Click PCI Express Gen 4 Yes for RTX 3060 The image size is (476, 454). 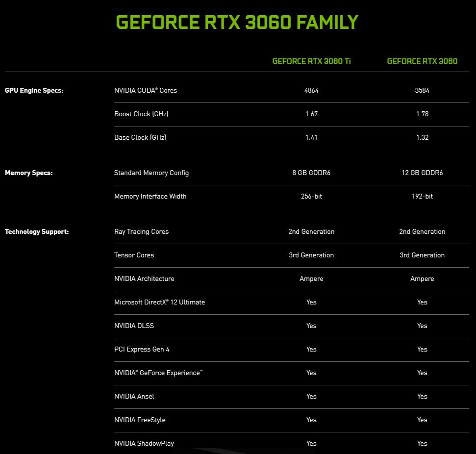coord(422,349)
